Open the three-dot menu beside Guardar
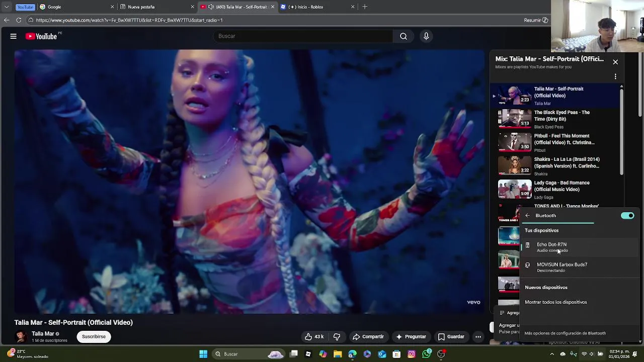Viewport: 644px width, 362px height. tap(478, 337)
